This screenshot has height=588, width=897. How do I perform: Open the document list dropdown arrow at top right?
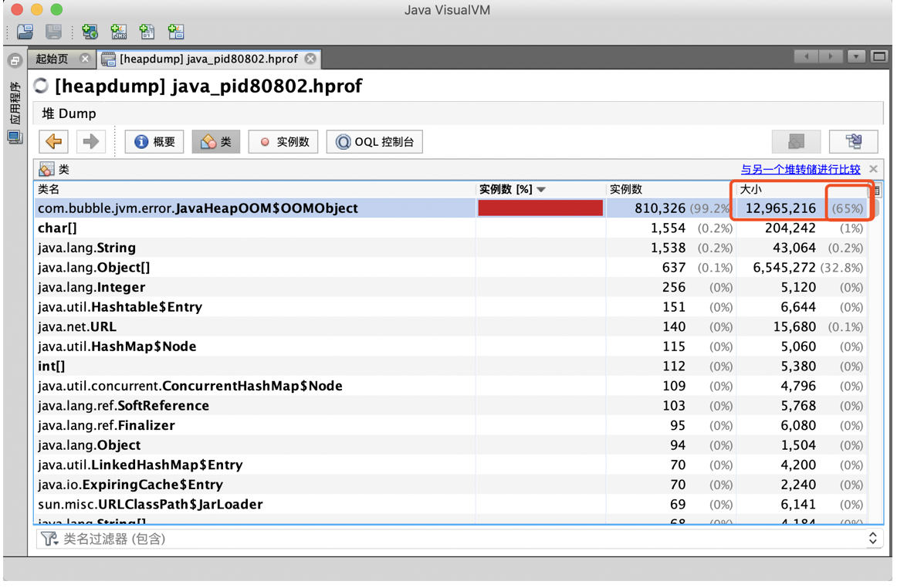coord(856,56)
